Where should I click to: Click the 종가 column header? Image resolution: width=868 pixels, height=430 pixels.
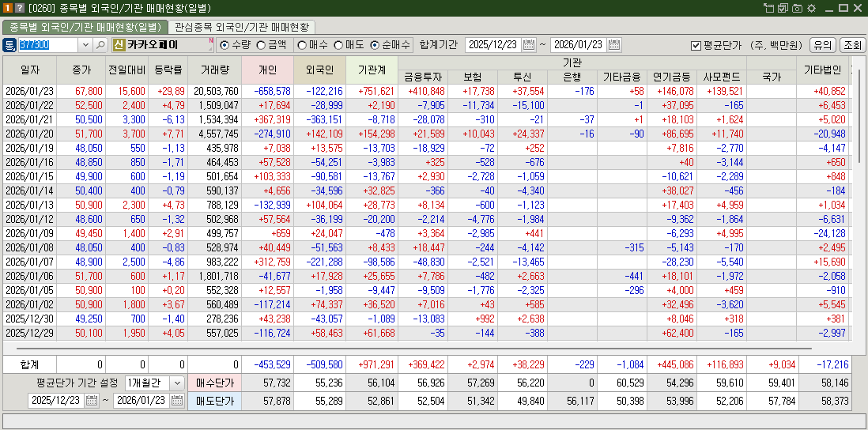pos(81,70)
